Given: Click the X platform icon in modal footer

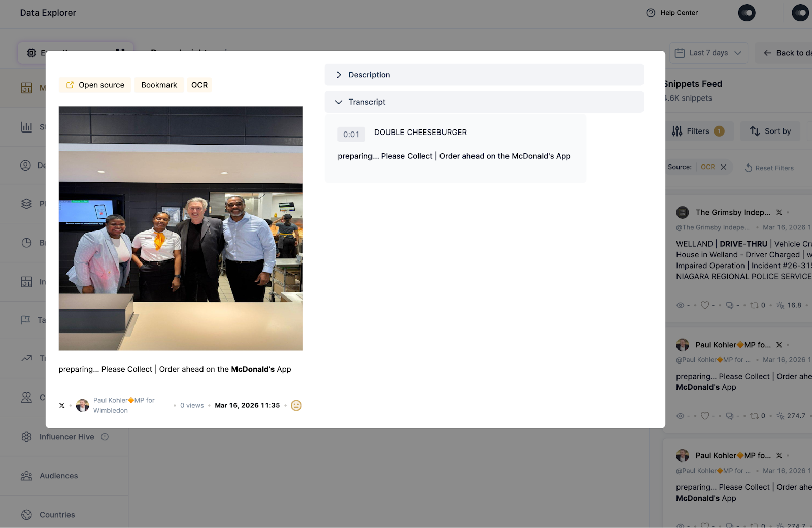Looking at the screenshot, I should click(x=62, y=405).
